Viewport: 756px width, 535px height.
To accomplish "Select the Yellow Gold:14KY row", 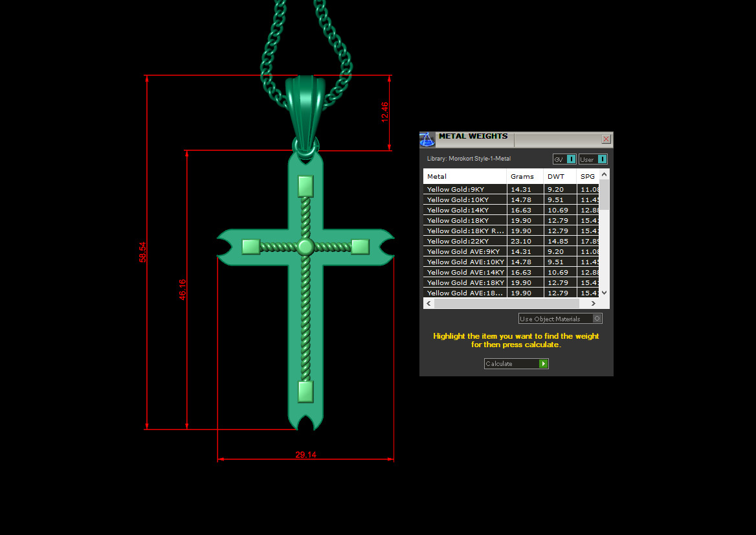I will 511,210.
